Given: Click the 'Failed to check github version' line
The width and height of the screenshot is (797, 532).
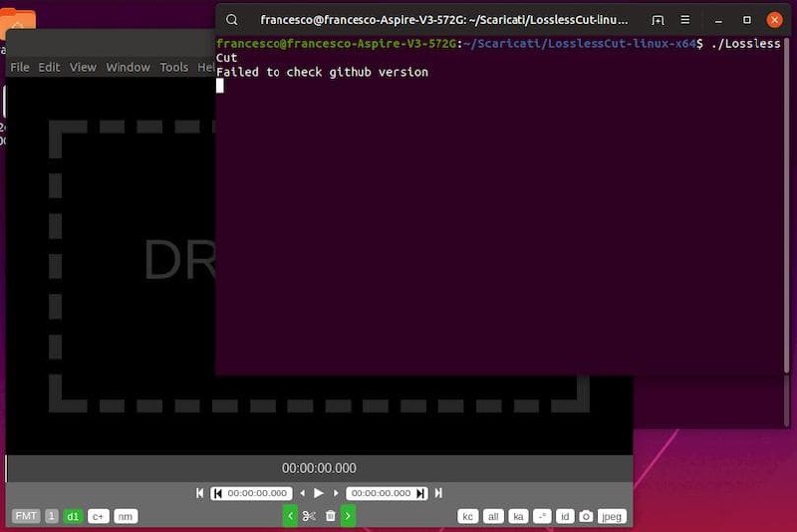Looking at the screenshot, I should pyautogui.click(x=322, y=72).
